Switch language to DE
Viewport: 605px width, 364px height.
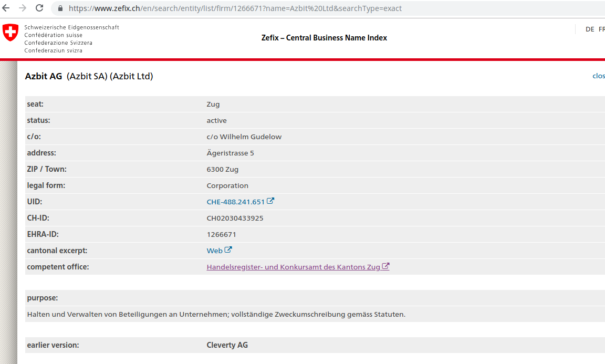(590, 29)
